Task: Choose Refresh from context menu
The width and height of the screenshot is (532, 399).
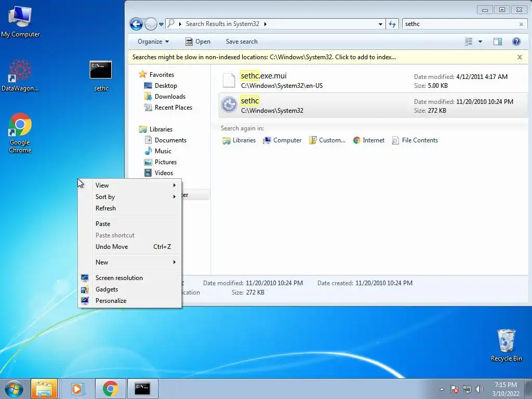Action: 129,208
